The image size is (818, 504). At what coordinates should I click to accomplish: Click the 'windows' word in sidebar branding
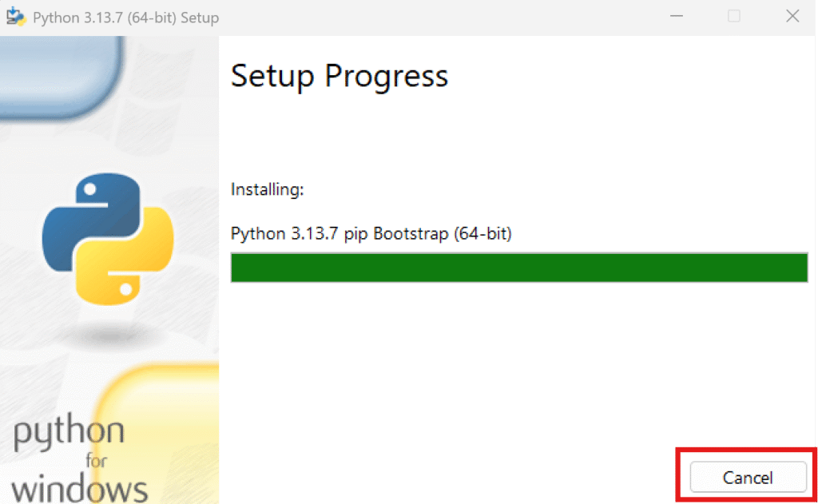(79, 490)
